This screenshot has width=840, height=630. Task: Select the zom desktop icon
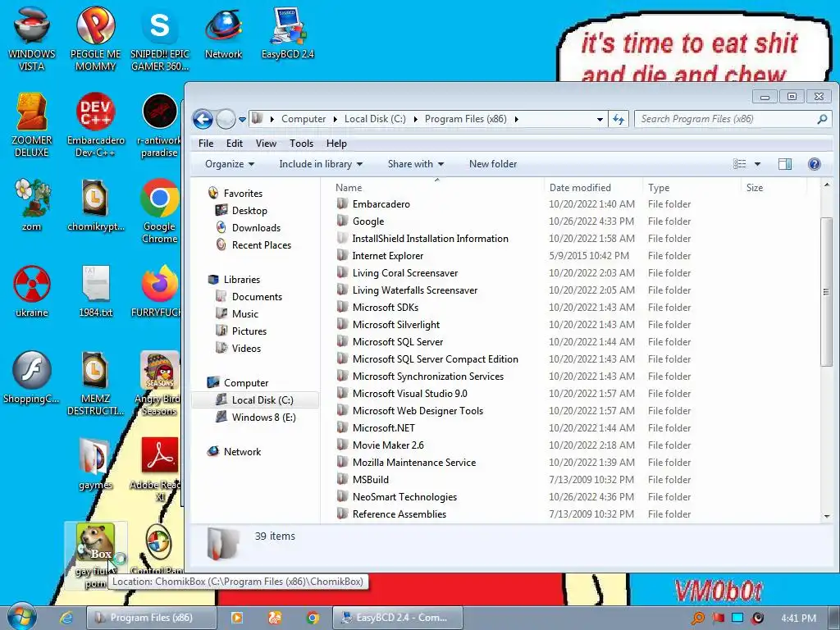click(32, 205)
